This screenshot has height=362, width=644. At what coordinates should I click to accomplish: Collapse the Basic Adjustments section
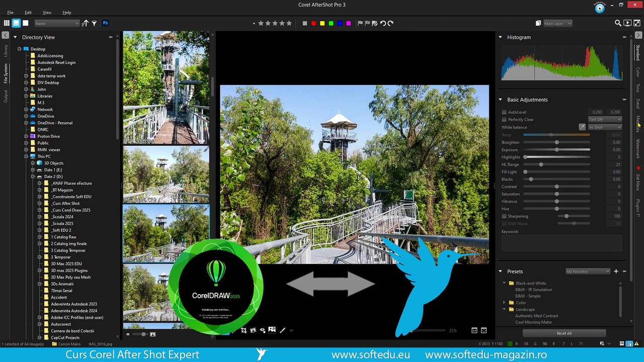coord(500,100)
